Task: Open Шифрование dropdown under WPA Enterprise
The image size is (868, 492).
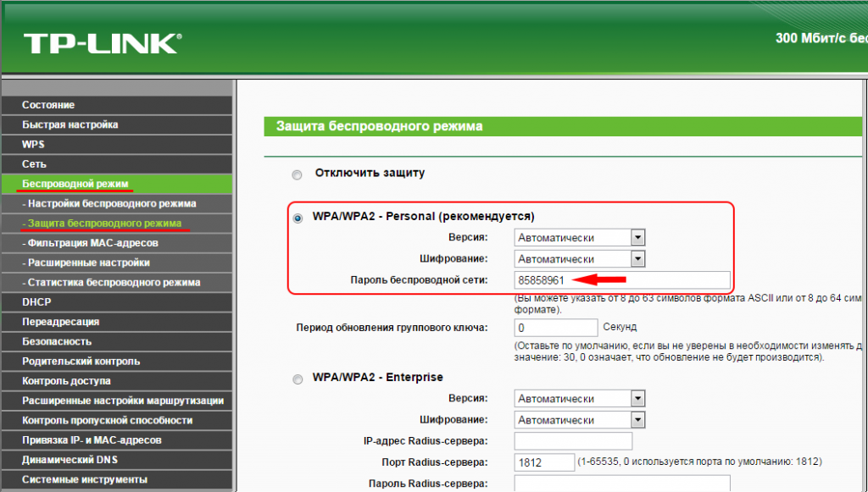Action: point(580,420)
